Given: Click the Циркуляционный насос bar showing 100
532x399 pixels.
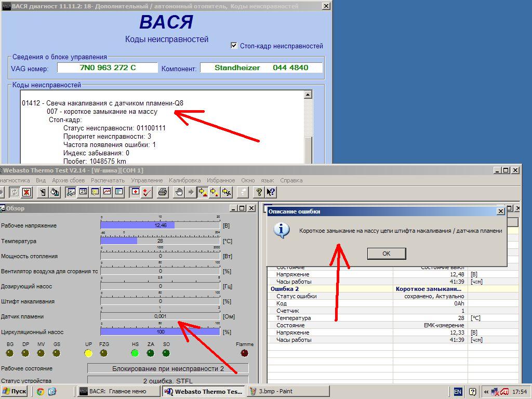Looking at the screenshot, I should point(161,332).
